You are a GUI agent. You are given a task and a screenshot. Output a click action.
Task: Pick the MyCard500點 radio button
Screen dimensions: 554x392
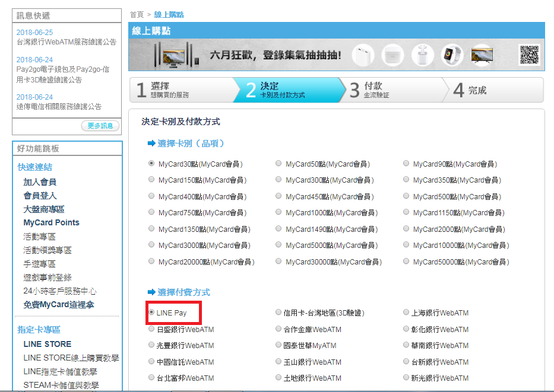(x=406, y=196)
